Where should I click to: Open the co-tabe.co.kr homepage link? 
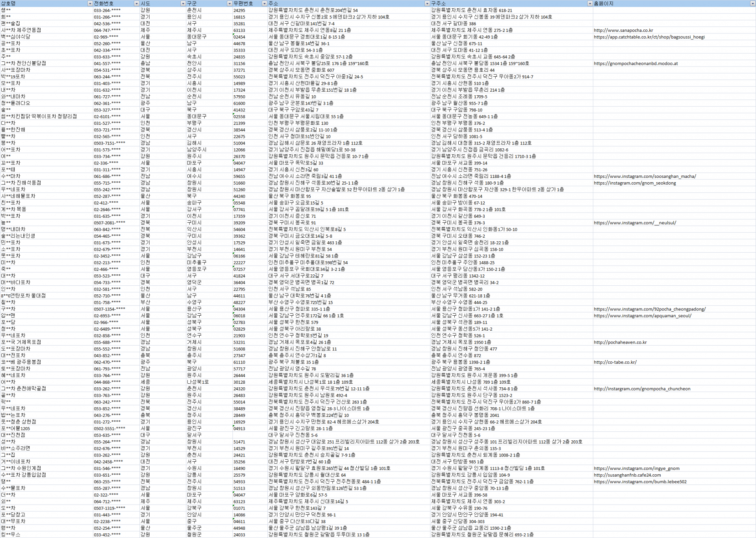coord(615,362)
